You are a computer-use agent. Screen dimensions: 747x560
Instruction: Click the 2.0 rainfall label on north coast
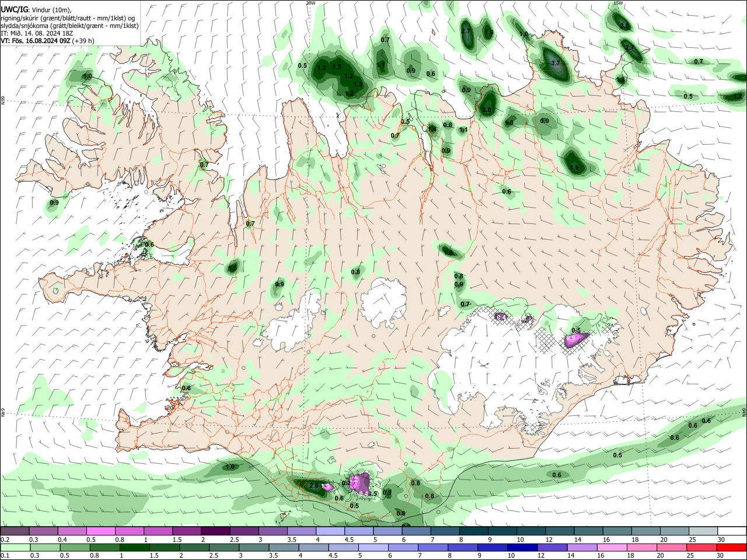[487, 110]
